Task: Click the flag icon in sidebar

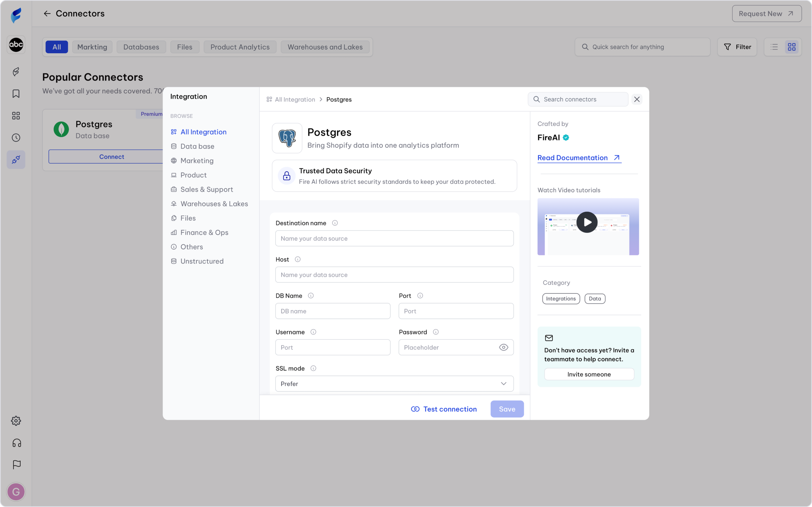Action: [16, 465]
